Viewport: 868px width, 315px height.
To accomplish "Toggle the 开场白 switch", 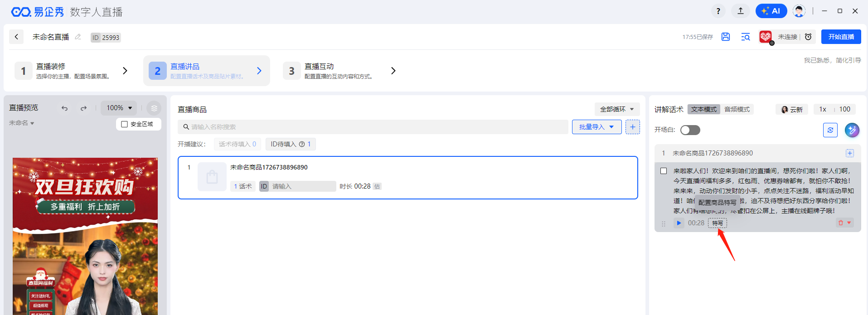I will click(690, 130).
